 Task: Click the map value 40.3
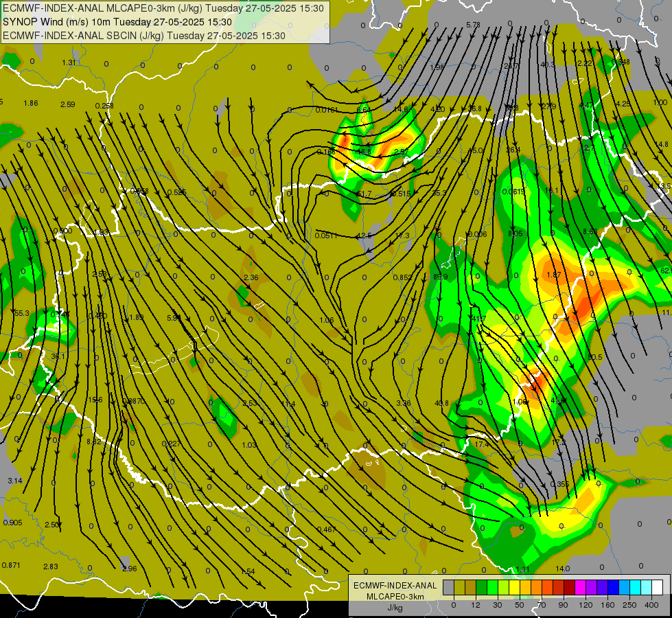(x=548, y=65)
